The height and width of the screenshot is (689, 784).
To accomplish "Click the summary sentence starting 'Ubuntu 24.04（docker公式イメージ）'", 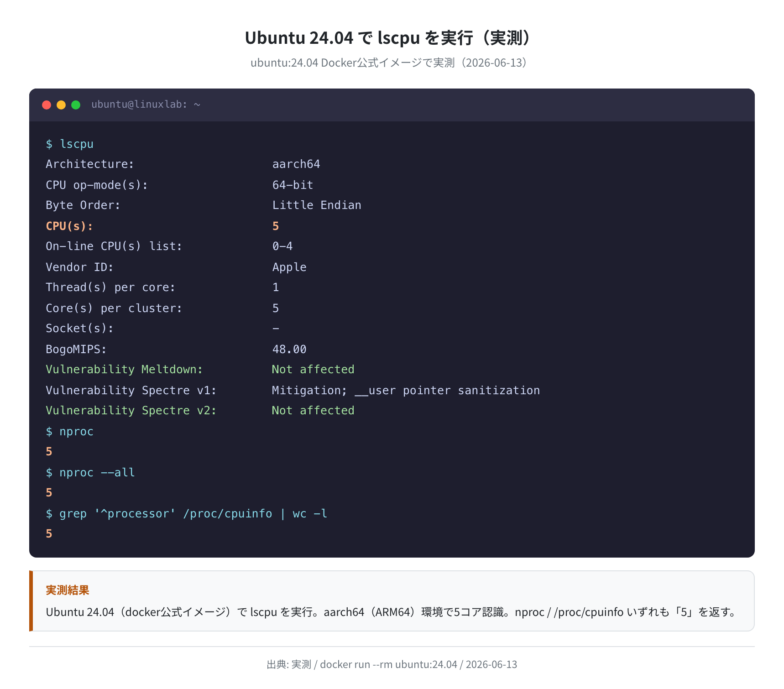I will coord(392,612).
